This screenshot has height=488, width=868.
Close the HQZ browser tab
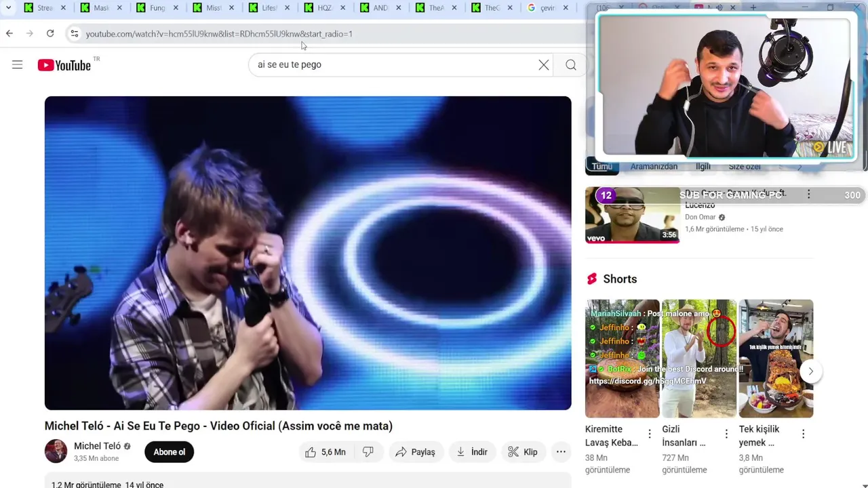pos(343,8)
